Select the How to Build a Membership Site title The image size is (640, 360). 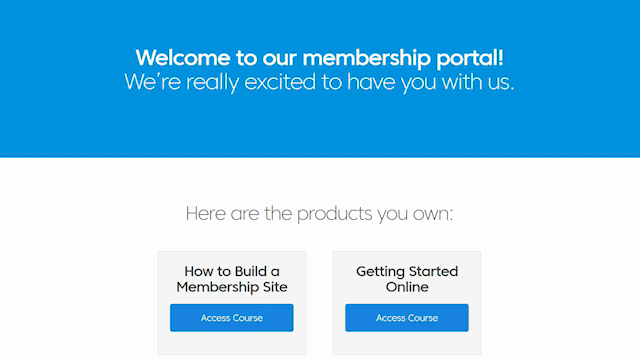231,279
